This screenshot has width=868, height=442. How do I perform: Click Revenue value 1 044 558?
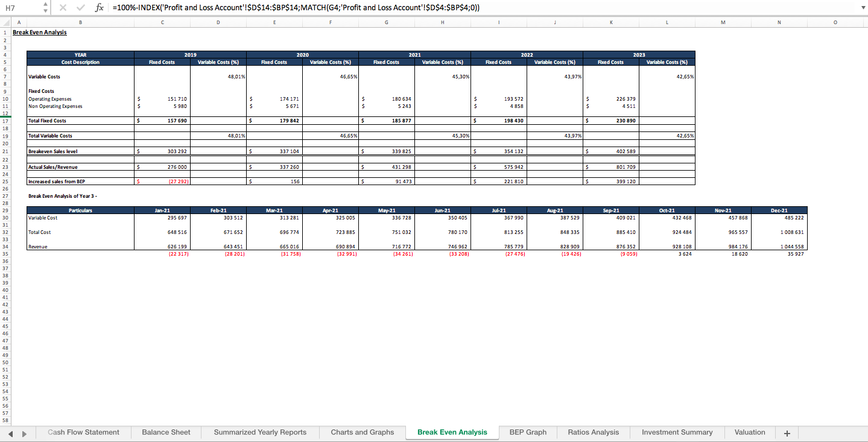pos(779,247)
